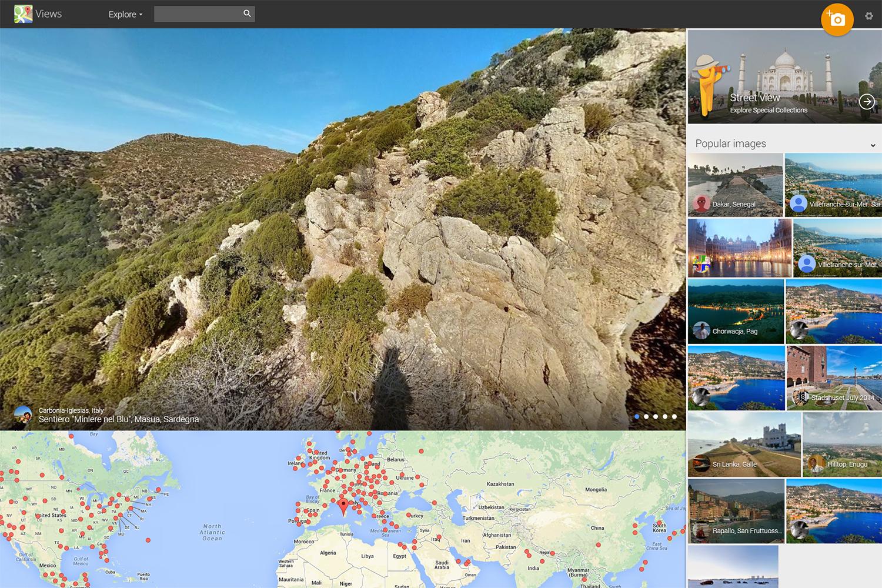The width and height of the screenshot is (882, 588).
Task: Click the Popular images heading
Action: 731,143
